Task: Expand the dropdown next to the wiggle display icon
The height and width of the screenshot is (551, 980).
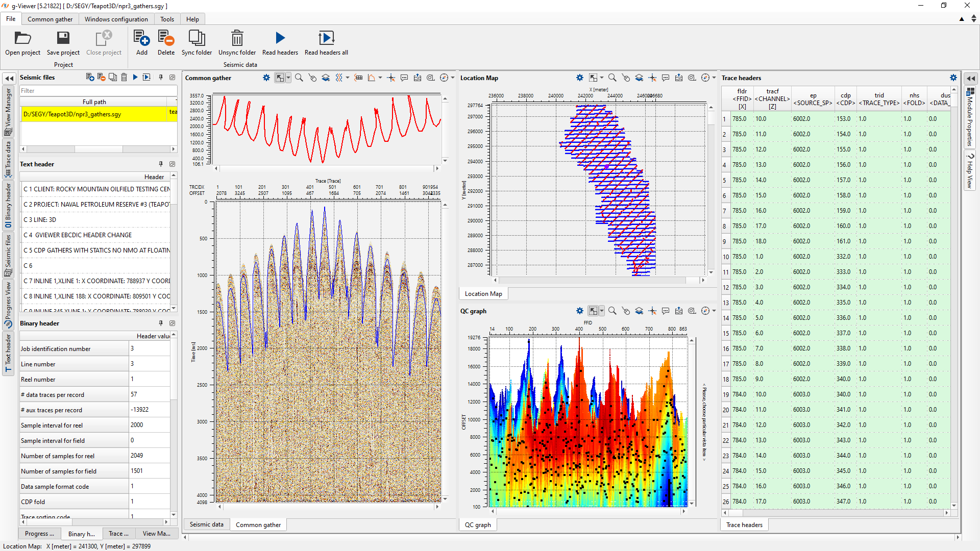Action: 348,78
